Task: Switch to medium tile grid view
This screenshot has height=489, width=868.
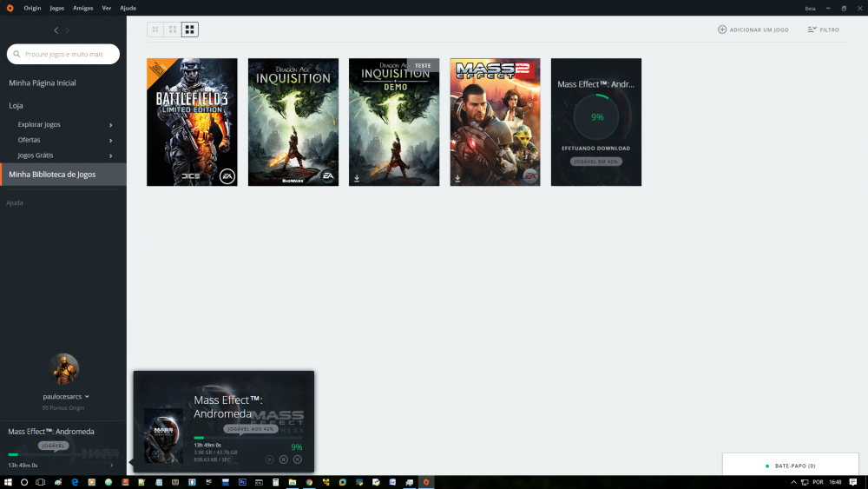Action: [x=173, y=30]
